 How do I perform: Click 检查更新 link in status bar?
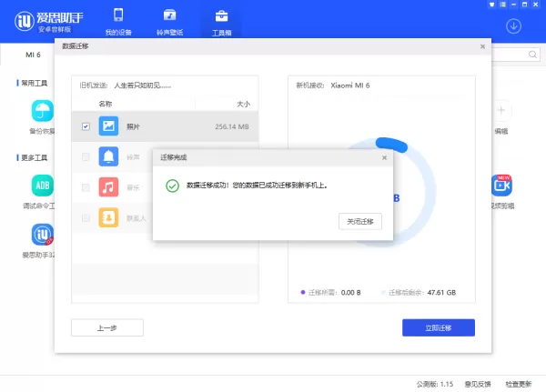(x=519, y=384)
